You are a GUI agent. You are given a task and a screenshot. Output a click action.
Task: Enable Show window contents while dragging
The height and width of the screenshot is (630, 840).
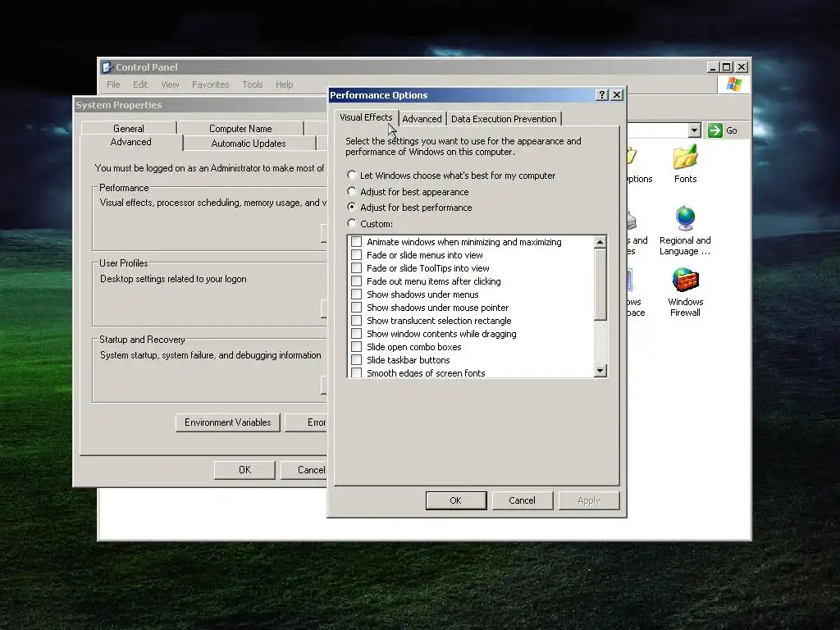tap(356, 334)
